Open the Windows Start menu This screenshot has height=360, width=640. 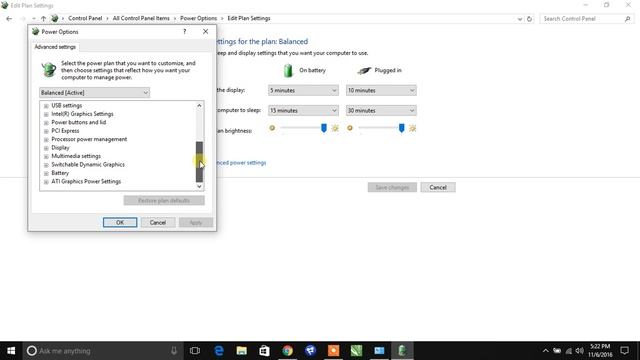(11, 351)
